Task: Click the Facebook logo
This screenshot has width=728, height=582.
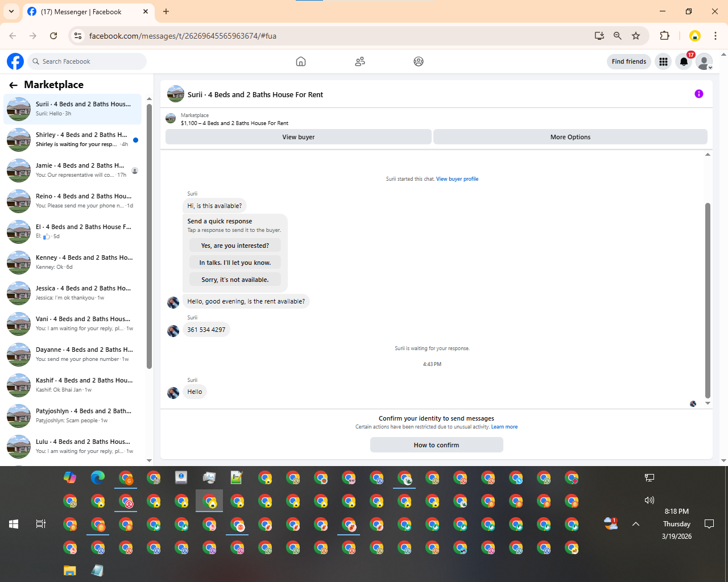Action: [x=15, y=61]
